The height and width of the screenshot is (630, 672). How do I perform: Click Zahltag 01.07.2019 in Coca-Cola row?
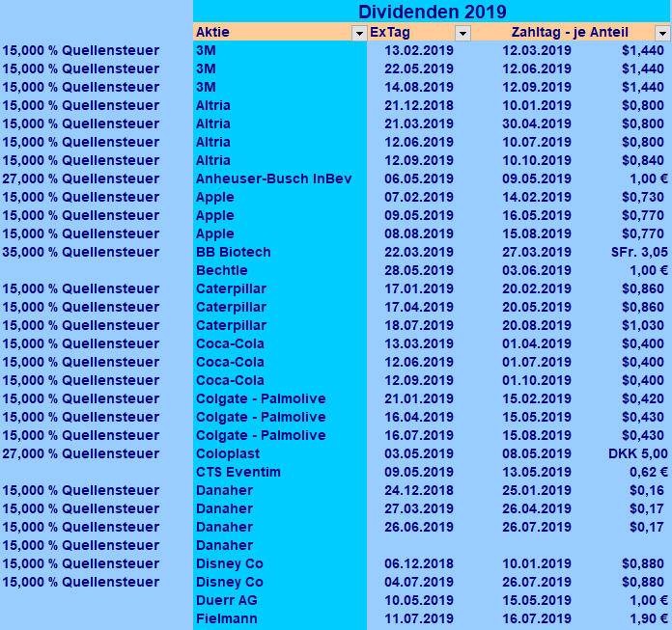pyautogui.click(x=537, y=363)
